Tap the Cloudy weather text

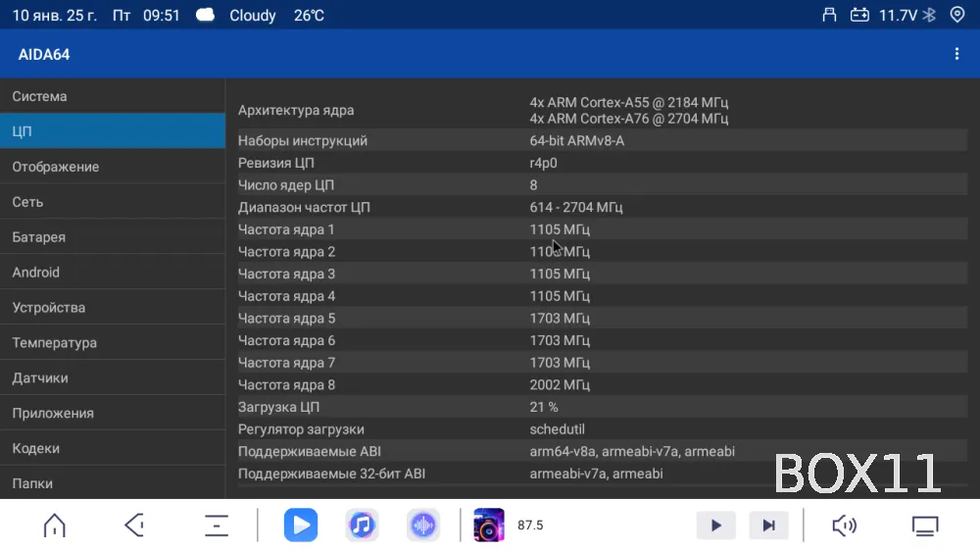[x=253, y=16]
